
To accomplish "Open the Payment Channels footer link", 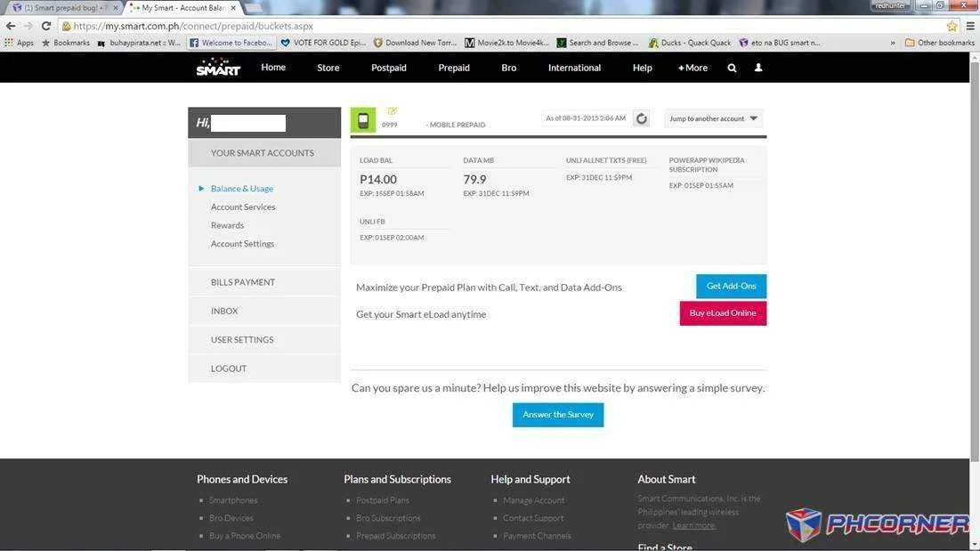I will pyautogui.click(x=537, y=536).
